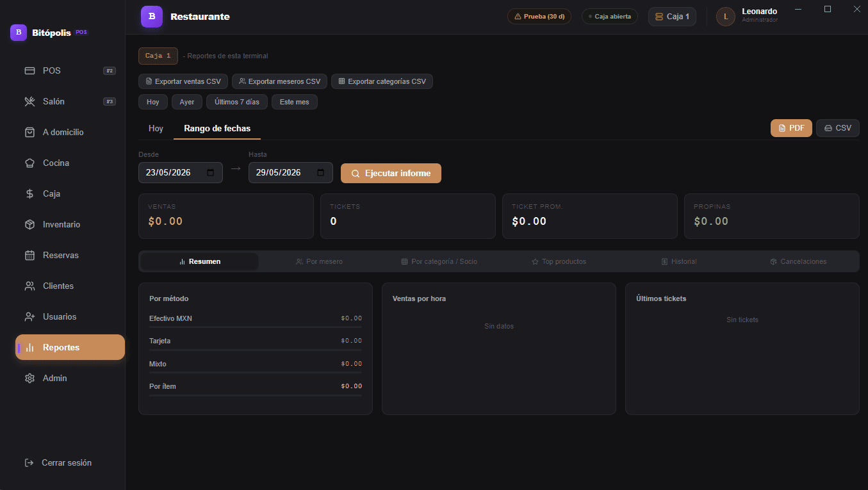Viewport: 868px width, 490px height.
Task: Click the Reportes bar chart icon
Action: click(x=29, y=347)
